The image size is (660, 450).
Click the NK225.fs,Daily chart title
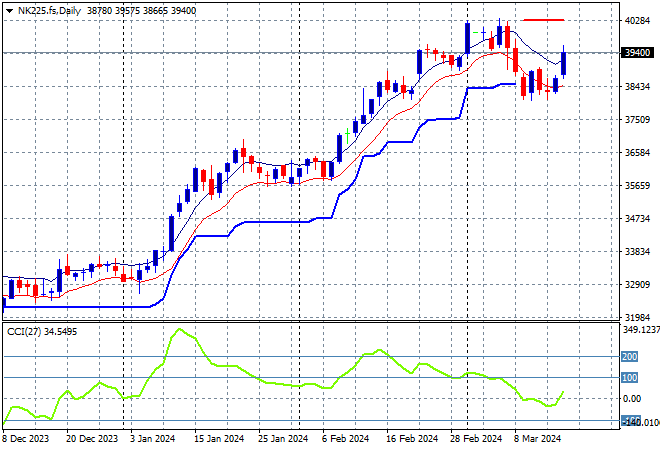coord(50,8)
